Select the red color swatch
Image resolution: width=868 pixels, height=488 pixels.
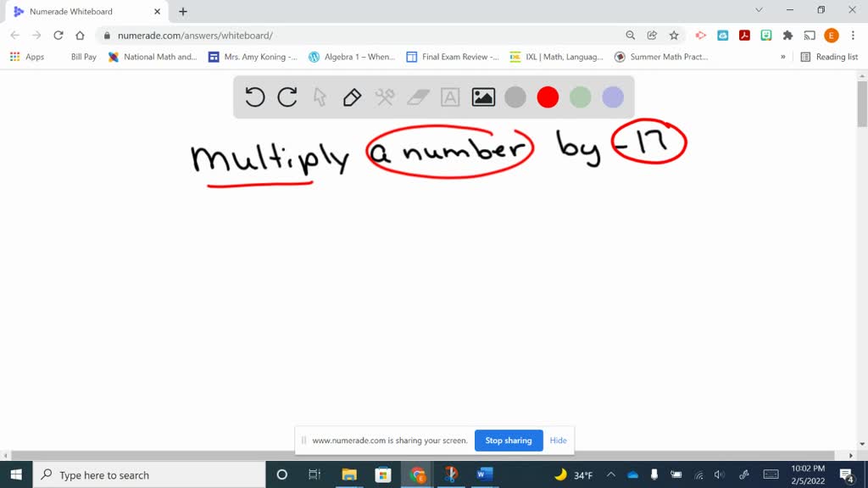pyautogui.click(x=547, y=97)
